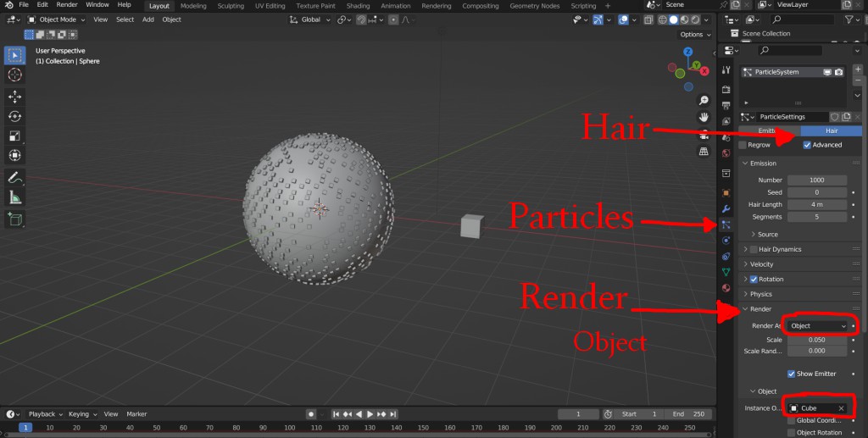
Task: Open the Render As dropdown
Action: pos(817,325)
